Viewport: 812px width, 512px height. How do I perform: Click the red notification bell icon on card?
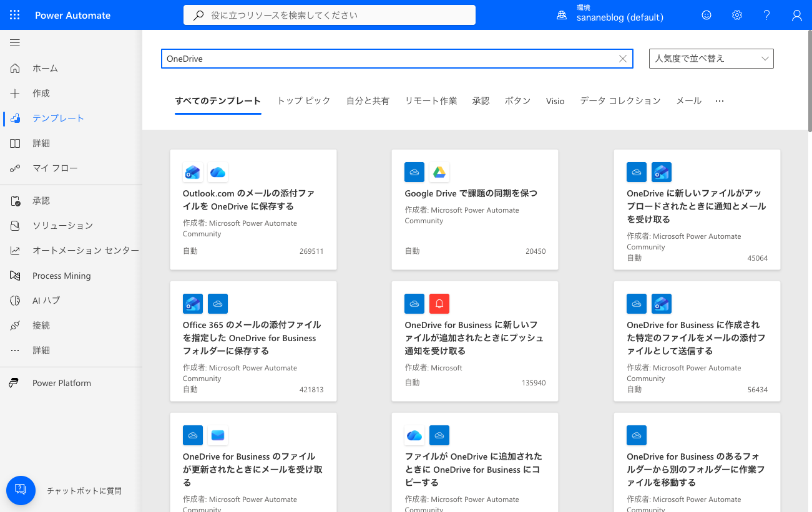(x=439, y=304)
